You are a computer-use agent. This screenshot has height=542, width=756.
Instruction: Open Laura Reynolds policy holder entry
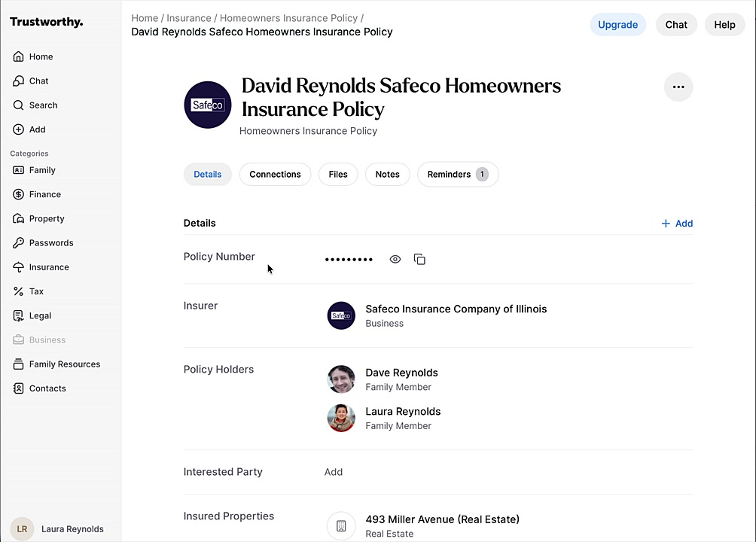pos(403,411)
